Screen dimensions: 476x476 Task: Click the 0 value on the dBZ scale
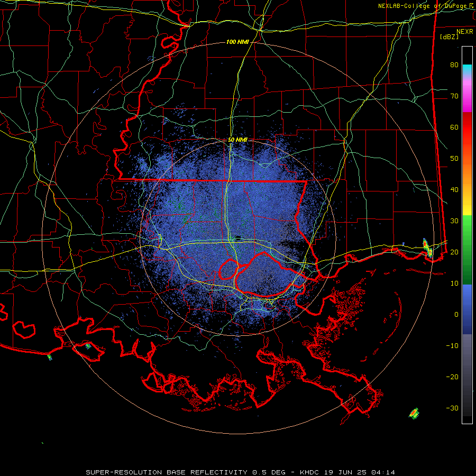point(456,315)
